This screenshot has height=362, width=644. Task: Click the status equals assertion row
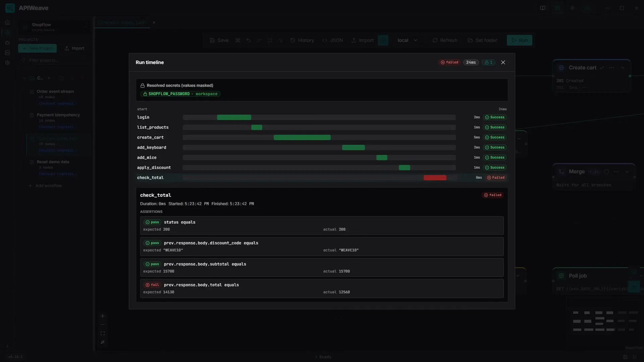coord(322,226)
